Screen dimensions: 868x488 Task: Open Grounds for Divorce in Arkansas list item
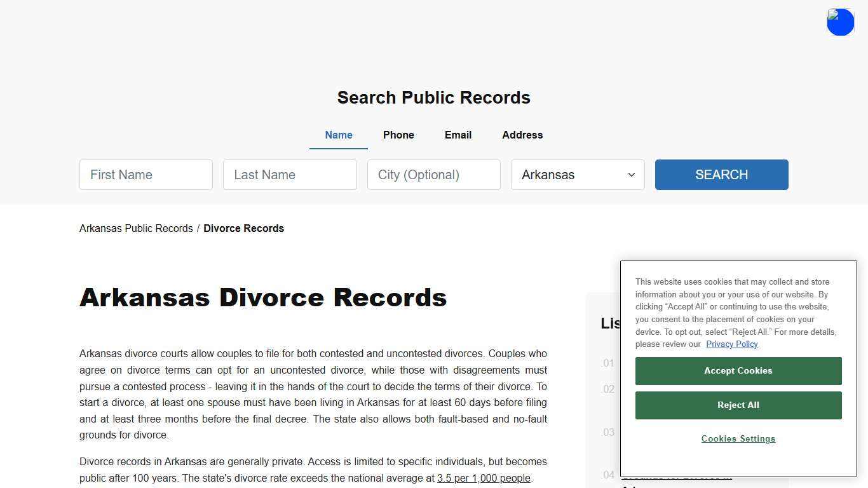[x=677, y=478]
